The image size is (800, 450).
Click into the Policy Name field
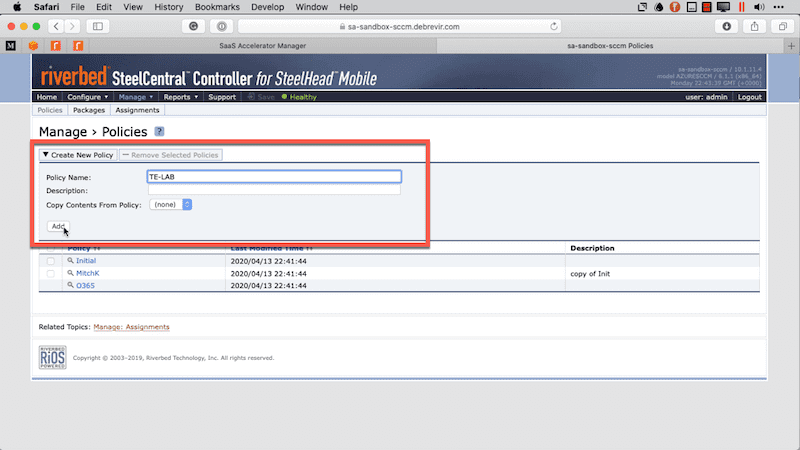pos(274,177)
